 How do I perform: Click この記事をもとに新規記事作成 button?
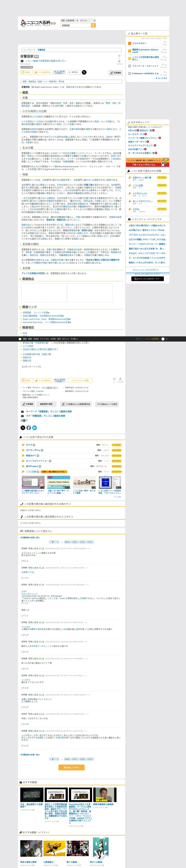[76, 404]
